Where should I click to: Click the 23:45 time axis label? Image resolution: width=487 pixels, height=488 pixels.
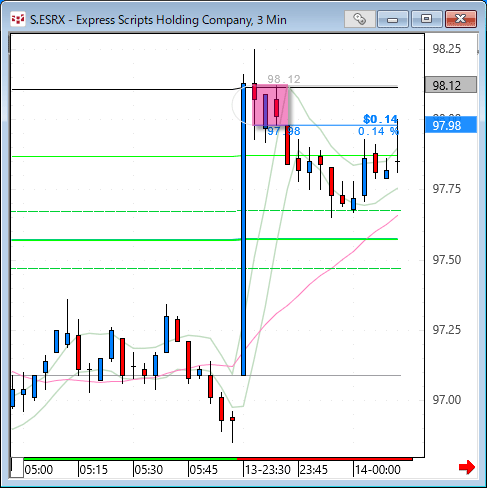pos(314,470)
